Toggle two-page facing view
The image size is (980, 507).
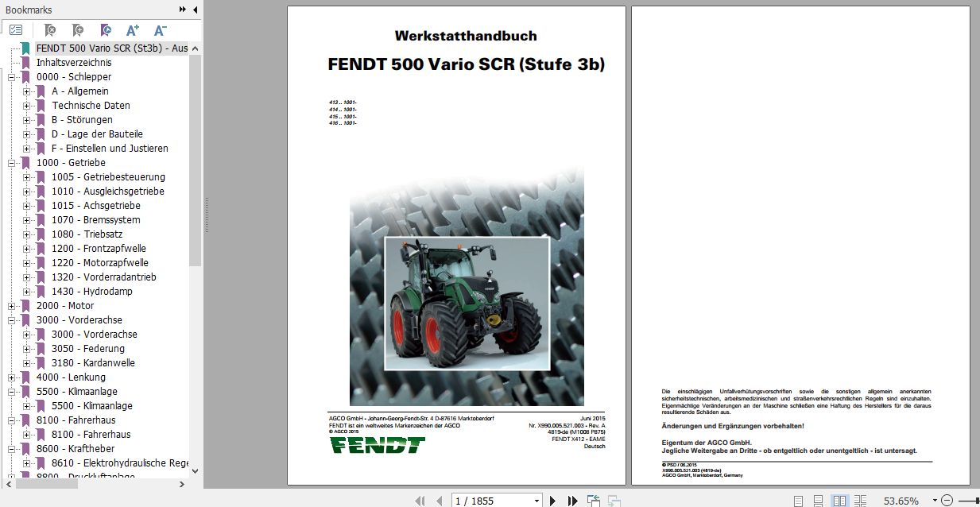tap(839, 501)
